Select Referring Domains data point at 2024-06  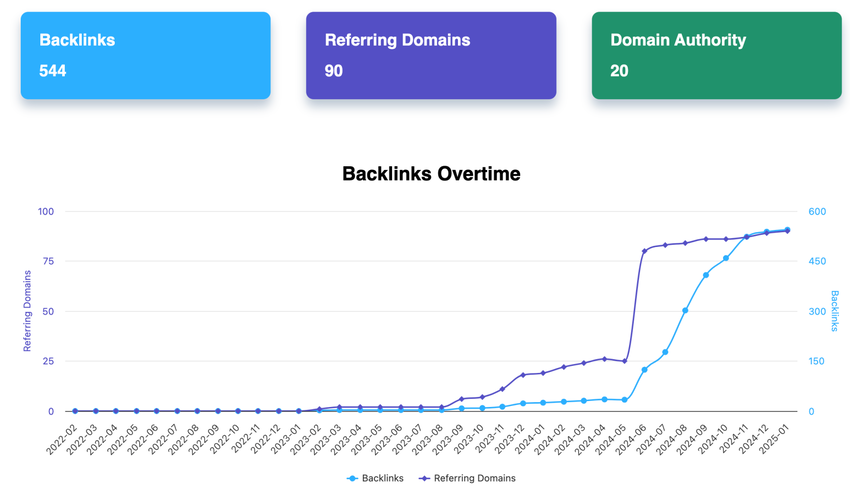[x=645, y=251]
